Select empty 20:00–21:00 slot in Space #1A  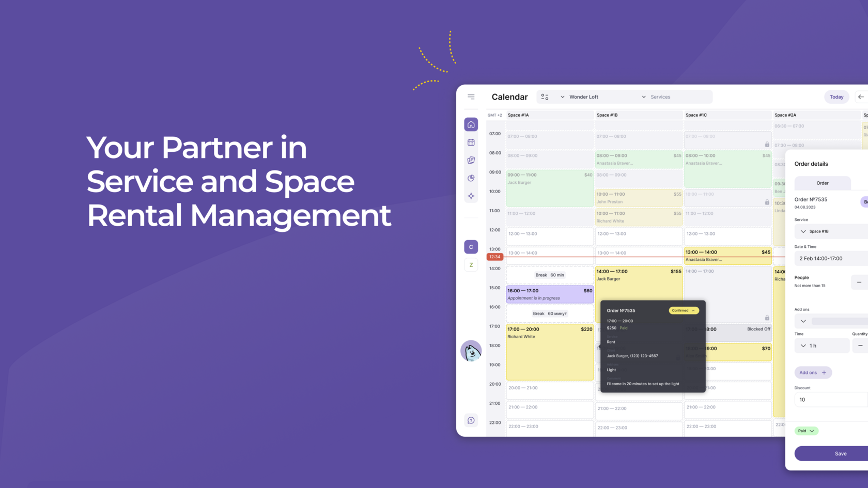pos(550,390)
